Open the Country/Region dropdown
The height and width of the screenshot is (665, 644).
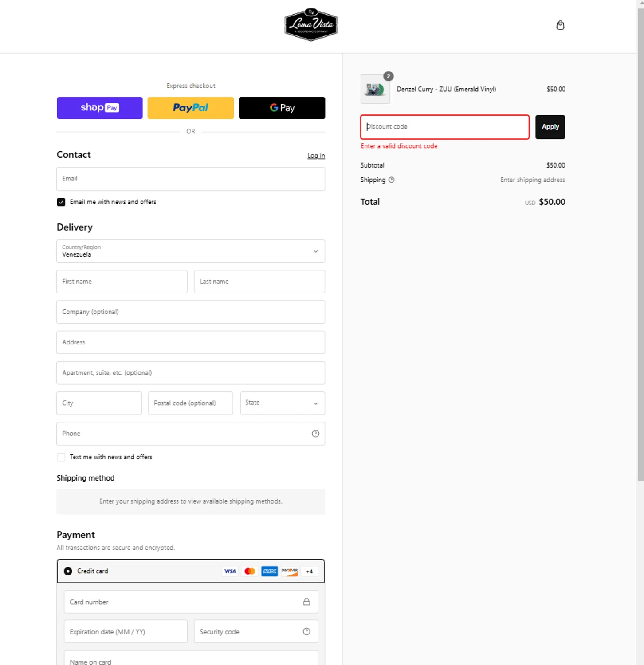[x=191, y=251]
